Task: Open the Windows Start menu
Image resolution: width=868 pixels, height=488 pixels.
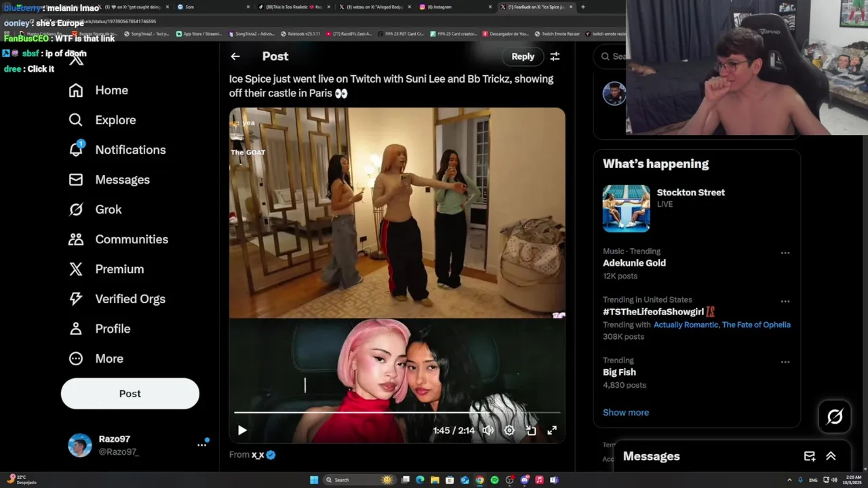Action: click(x=314, y=480)
